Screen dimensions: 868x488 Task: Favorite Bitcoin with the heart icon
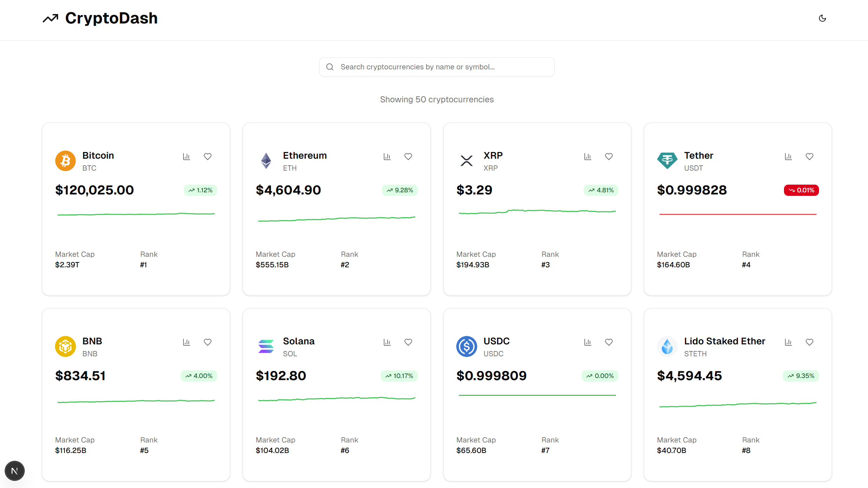(x=208, y=157)
